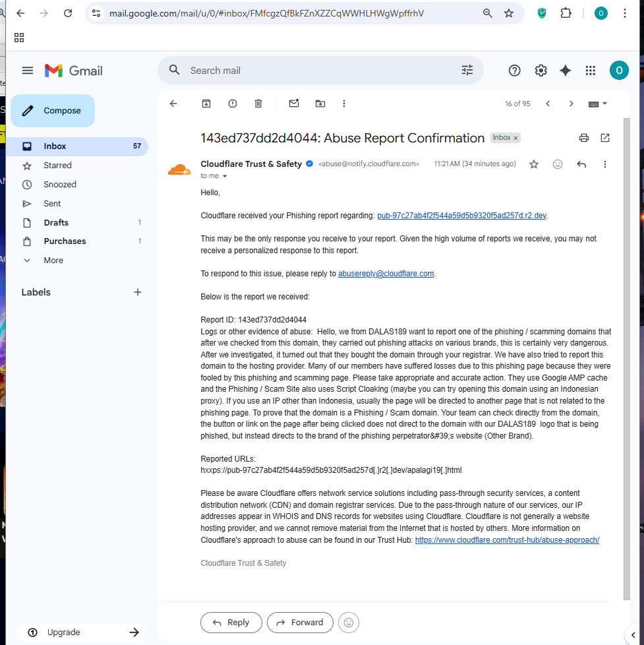Open toolbar More options menu

[344, 104]
